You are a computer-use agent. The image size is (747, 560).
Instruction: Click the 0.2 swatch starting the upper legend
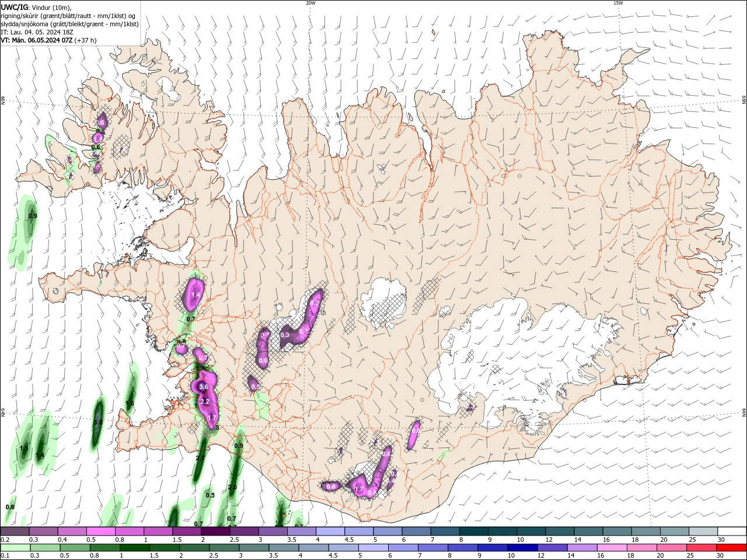pos(15,531)
